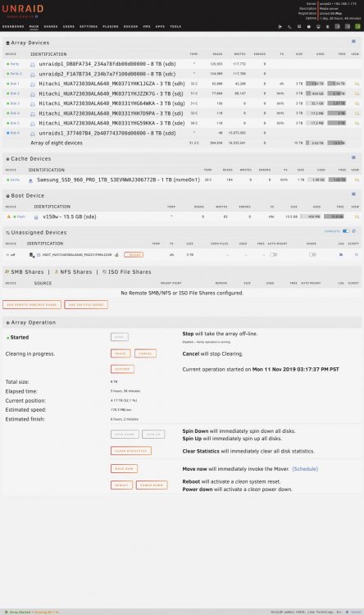Click the Disk 1 used space bar
364x615 pixels.
[315, 84]
